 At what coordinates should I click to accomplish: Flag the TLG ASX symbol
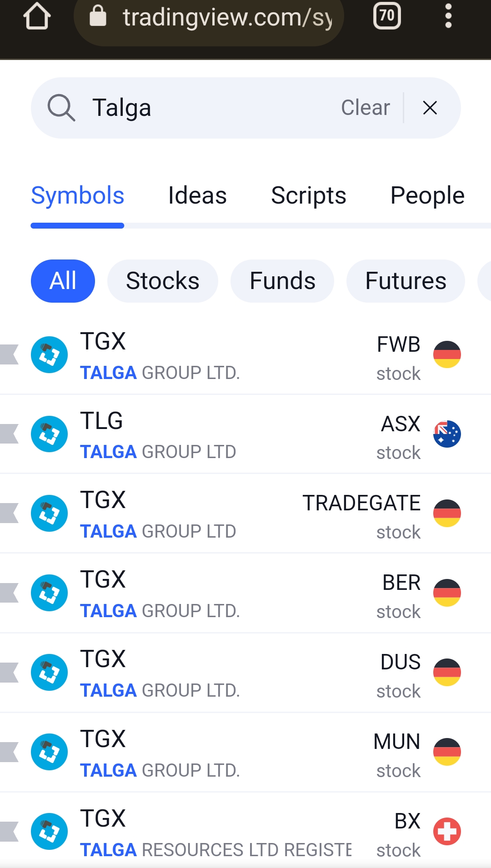[9, 434]
